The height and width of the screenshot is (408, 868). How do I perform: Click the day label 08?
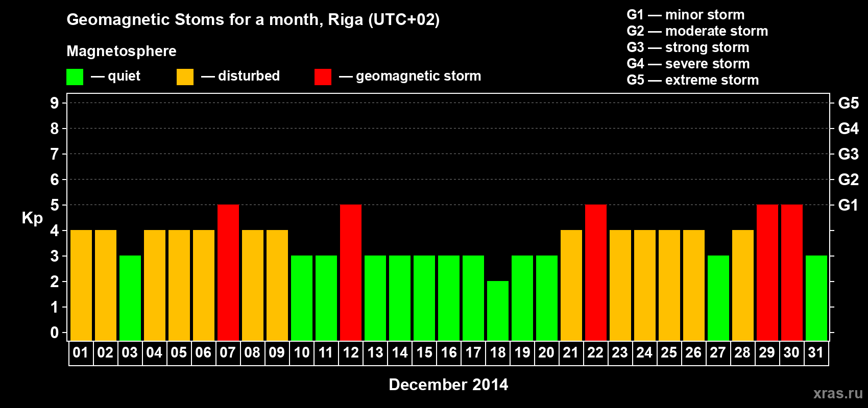pos(252,352)
